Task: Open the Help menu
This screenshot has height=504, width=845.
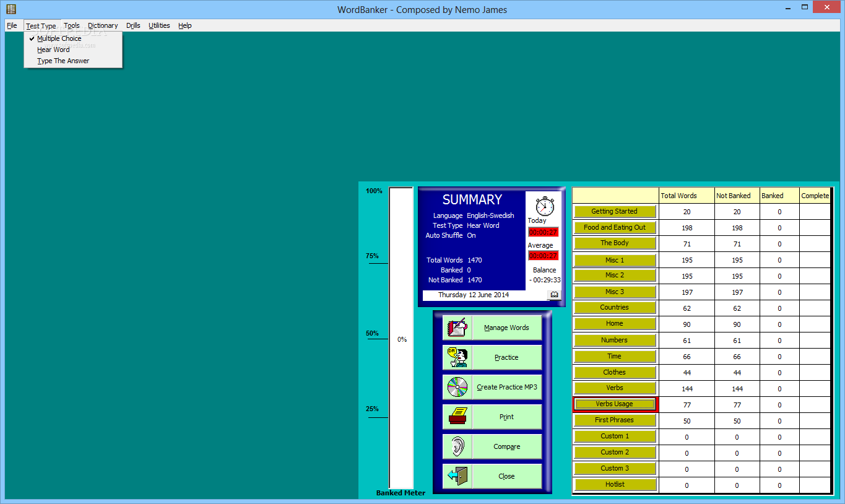Action: tap(185, 25)
